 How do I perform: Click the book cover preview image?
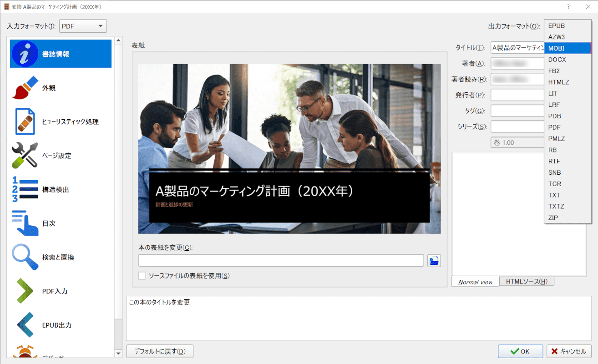[289, 149]
